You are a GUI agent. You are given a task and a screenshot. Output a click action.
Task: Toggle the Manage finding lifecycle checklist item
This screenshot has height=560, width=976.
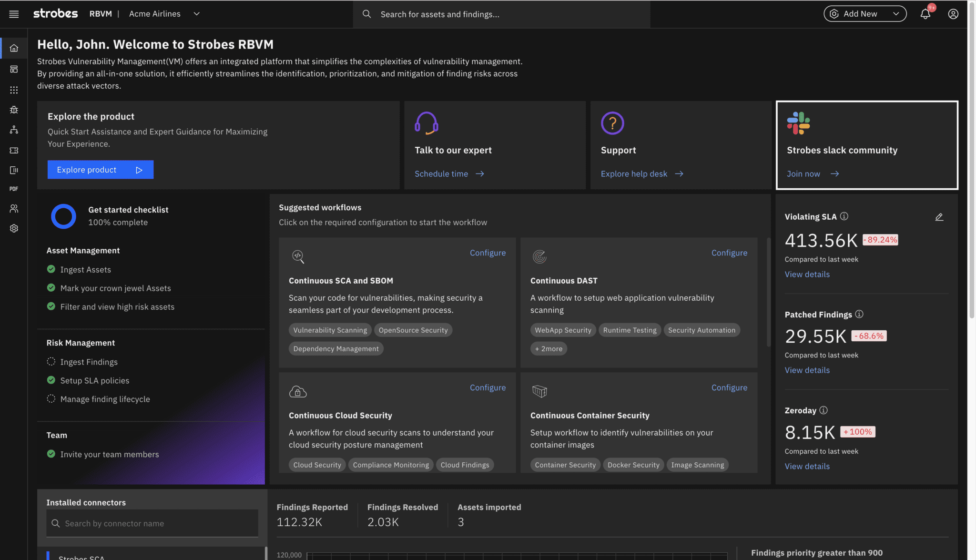(x=51, y=399)
